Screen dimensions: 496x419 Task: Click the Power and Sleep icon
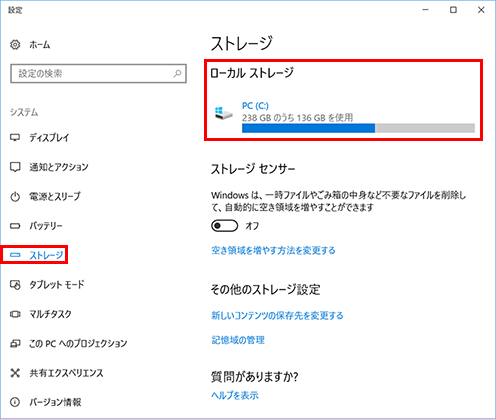[15, 196]
